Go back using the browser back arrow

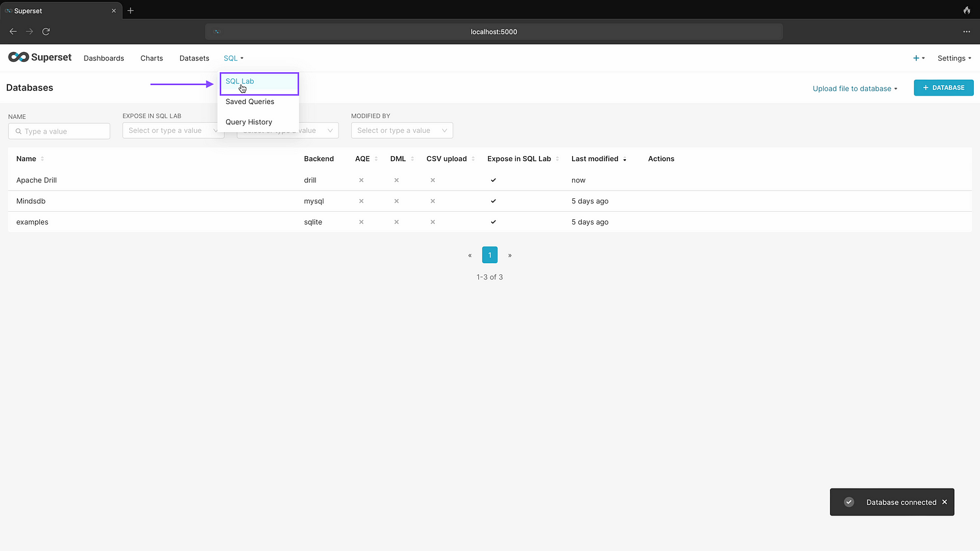click(x=13, y=31)
